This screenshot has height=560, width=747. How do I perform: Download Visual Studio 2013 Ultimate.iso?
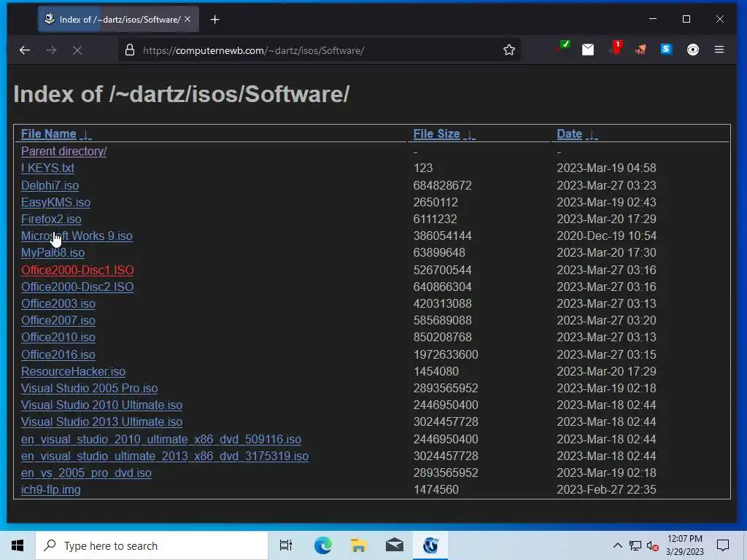click(101, 422)
